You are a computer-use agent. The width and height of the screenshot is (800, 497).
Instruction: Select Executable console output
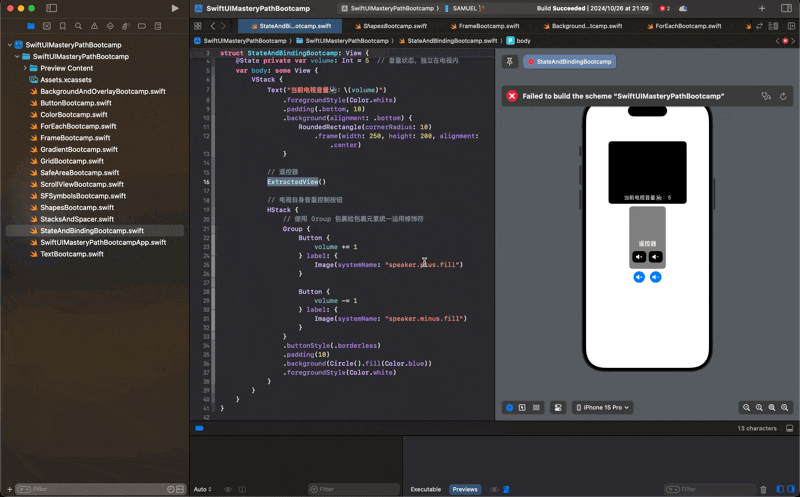click(426, 489)
